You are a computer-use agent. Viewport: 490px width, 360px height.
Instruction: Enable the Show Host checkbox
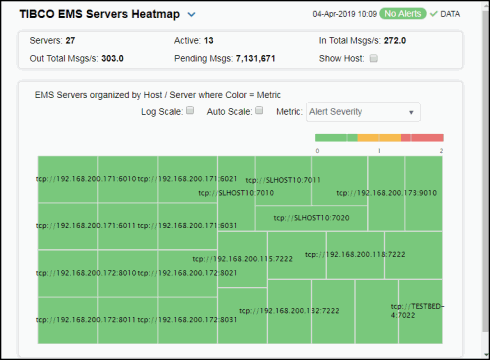point(374,59)
